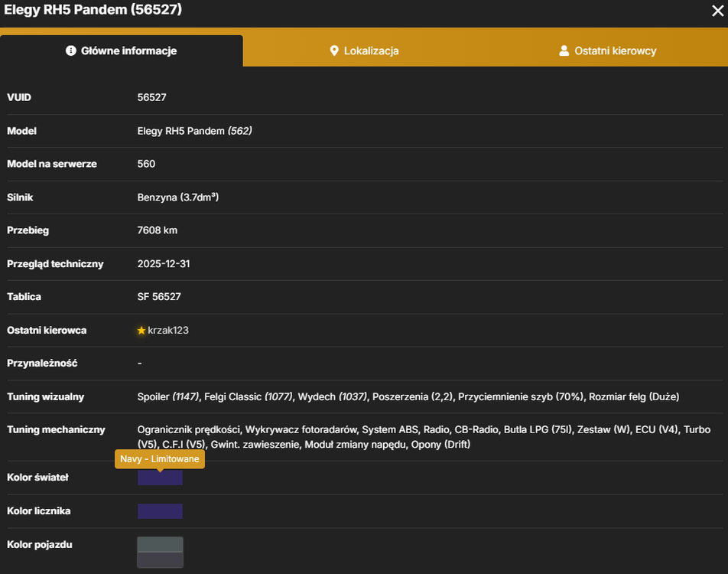Click the Spoiler (1147) tuning entry

pyautogui.click(x=168, y=397)
